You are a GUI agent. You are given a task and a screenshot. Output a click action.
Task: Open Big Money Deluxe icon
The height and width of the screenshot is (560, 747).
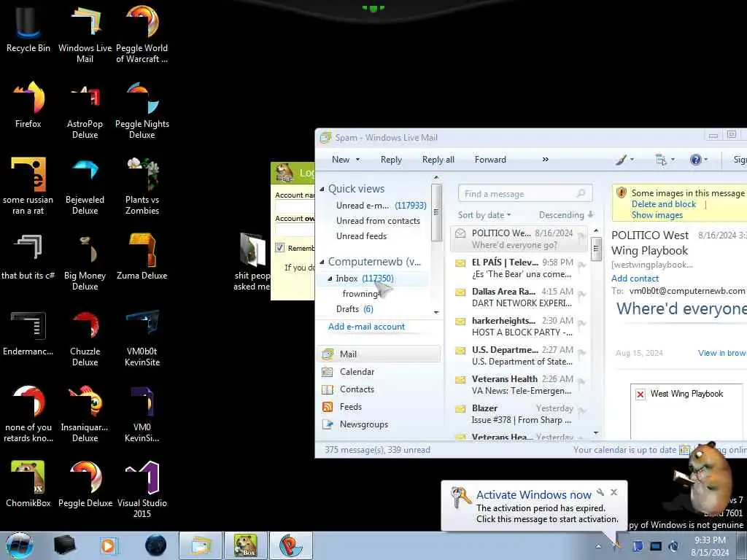tap(85, 262)
